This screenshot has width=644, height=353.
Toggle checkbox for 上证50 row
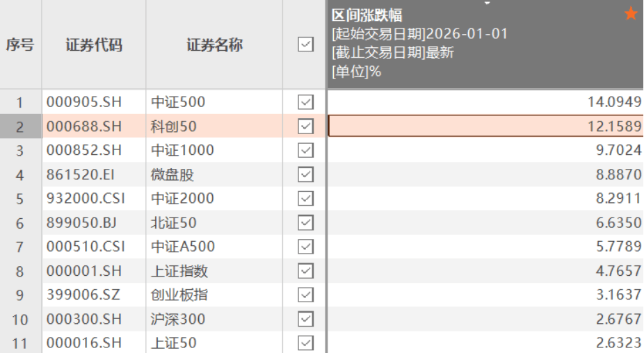(305, 343)
